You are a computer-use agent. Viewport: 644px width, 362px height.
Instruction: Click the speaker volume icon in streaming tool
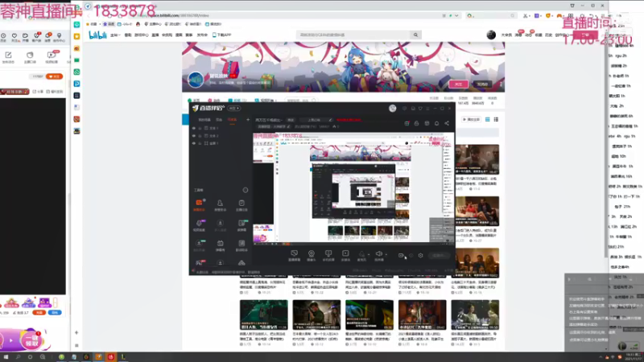pos(378,254)
